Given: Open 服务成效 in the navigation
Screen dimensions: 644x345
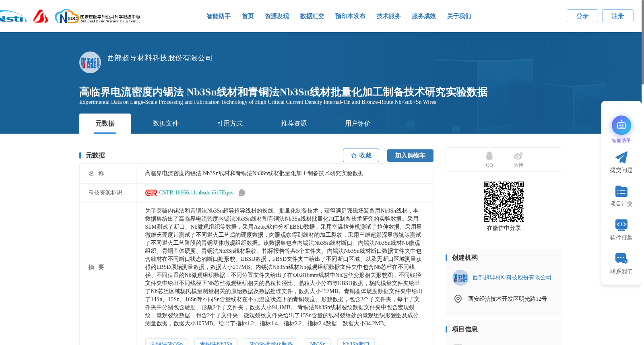Looking at the screenshot, I should tap(424, 16).
